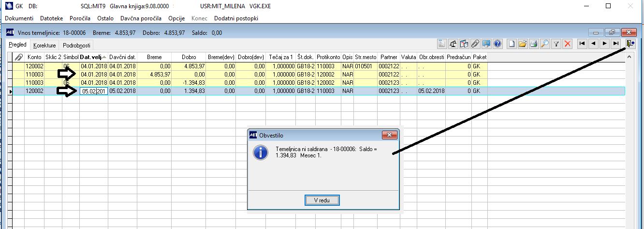Create new entry with blank page icon
644x229 pixels.
512,44
